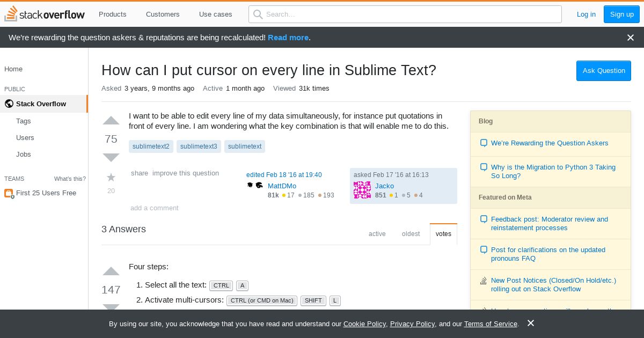Open the Privacy Policy link

(412, 324)
